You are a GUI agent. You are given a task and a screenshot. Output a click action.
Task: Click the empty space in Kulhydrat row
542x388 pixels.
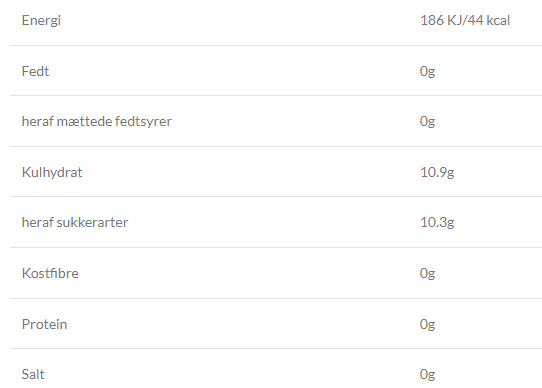pyautogui.click(x=251, y=172)
